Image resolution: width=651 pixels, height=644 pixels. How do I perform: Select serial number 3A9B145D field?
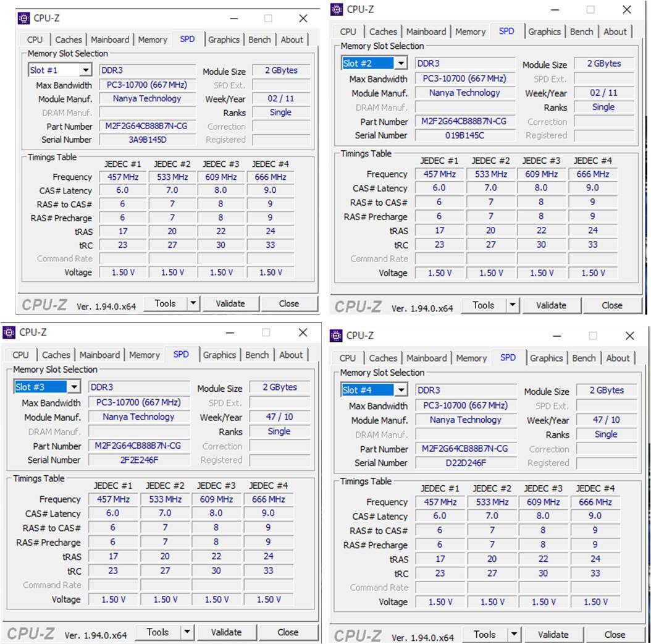point(148,140)
